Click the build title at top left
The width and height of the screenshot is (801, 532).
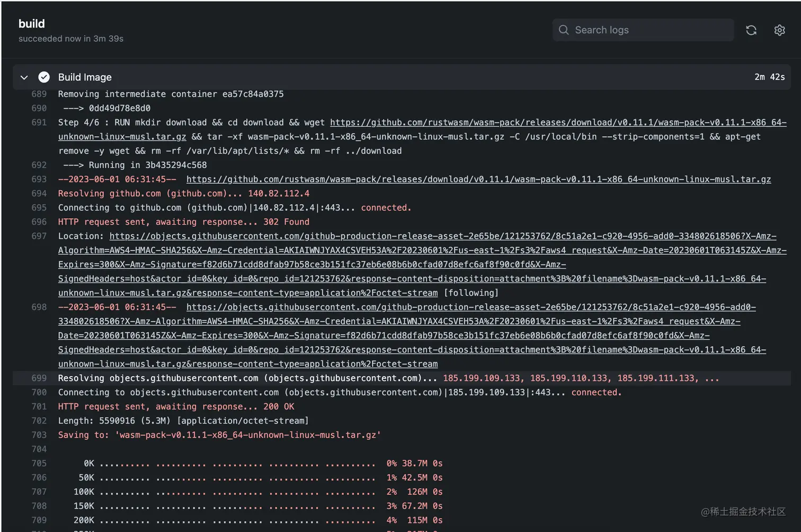[x=31, y=23]
